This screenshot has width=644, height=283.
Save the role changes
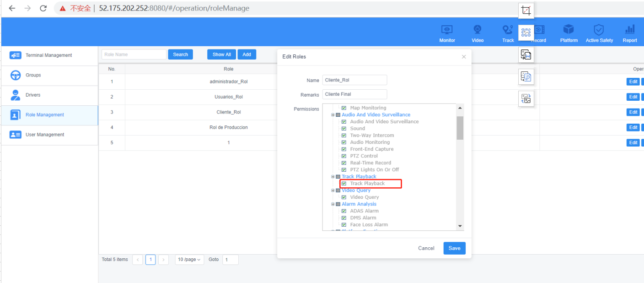(x=454, y=248)
